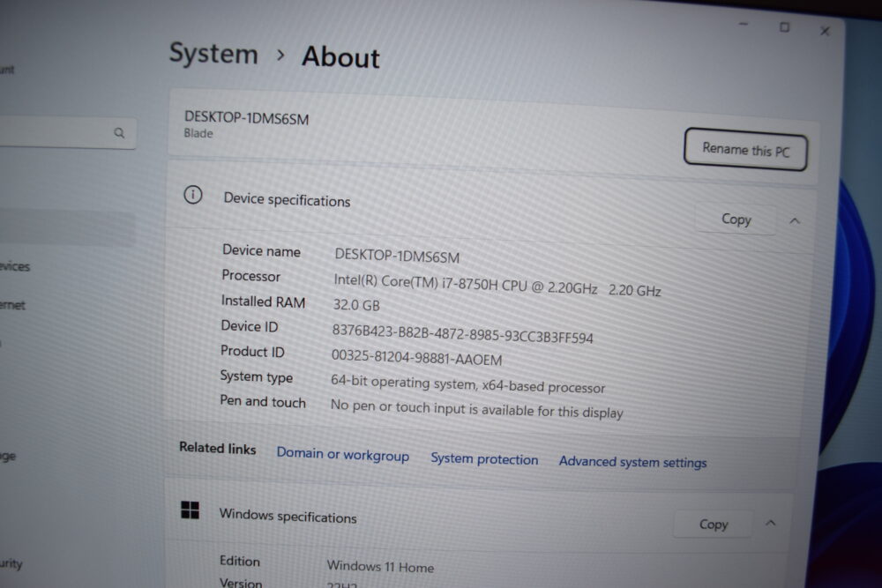
Task: Click the Device specifications section title
Action: pyautogui.click(x=287, y=199)
